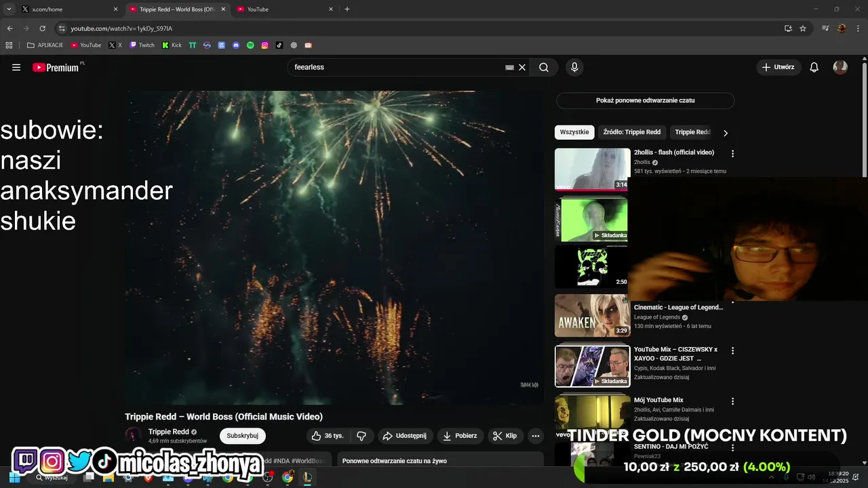Open Windows Start menu
868x488 pixels.
click(x=14, y=477)
